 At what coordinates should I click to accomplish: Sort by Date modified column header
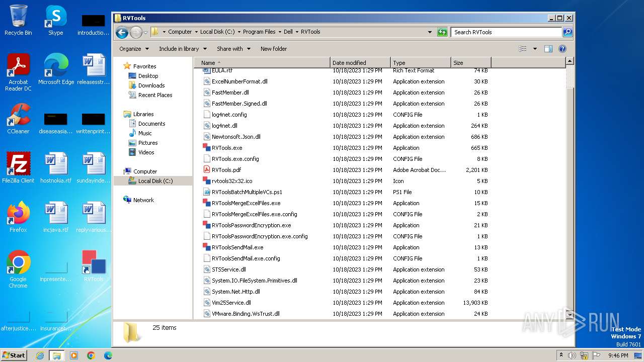click(x=360, y=63)
